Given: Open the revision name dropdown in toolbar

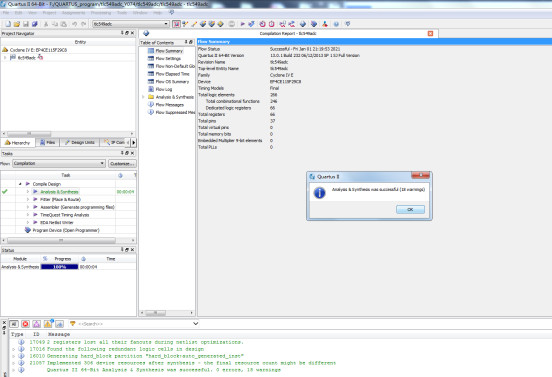Looking at the screenshot, I should pos(166,24).
